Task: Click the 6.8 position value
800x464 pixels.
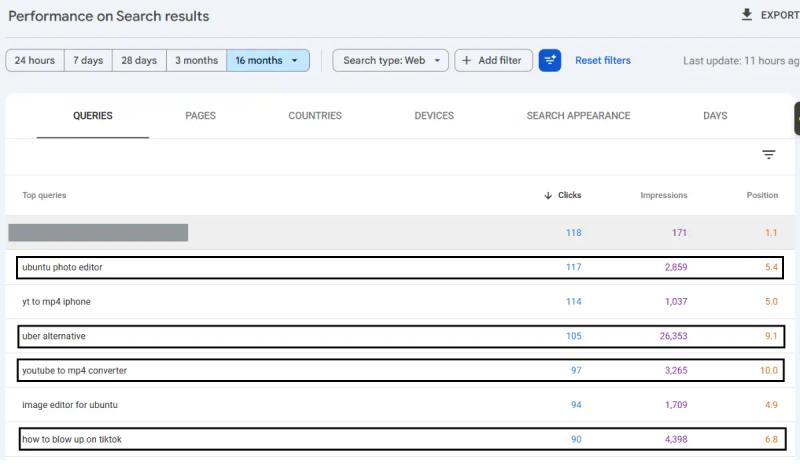Action: click(771, 439)
